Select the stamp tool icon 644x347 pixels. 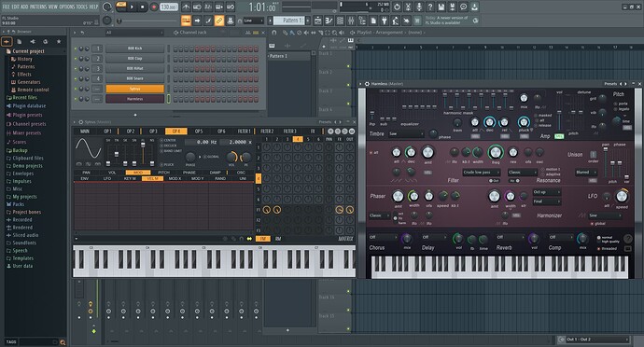click(231, 21)
